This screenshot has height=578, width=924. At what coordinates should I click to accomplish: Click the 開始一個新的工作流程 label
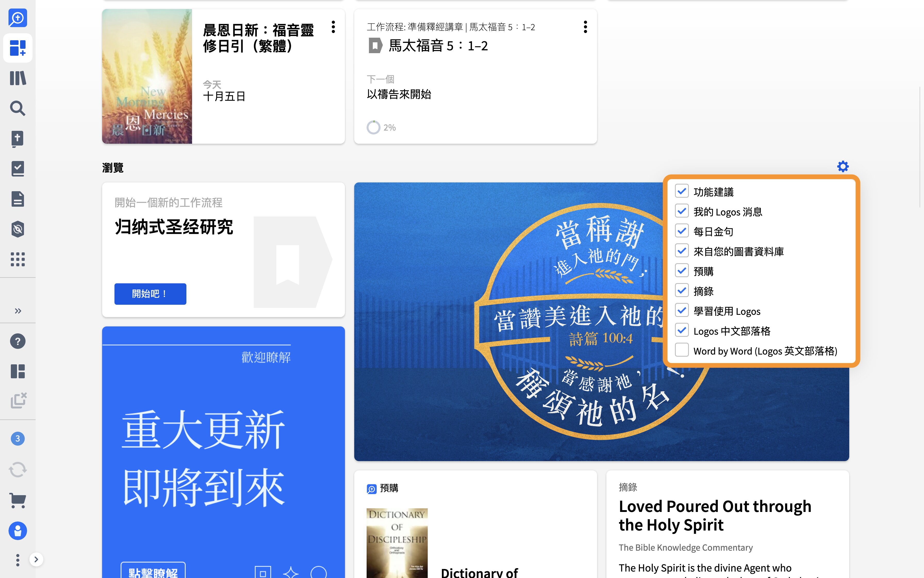coord(168,203)
